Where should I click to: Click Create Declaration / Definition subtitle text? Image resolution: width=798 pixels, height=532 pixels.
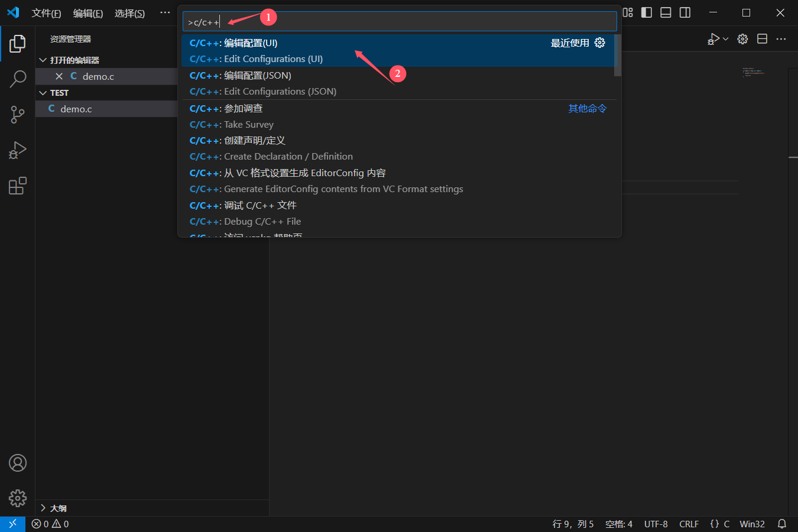[288, 156]
